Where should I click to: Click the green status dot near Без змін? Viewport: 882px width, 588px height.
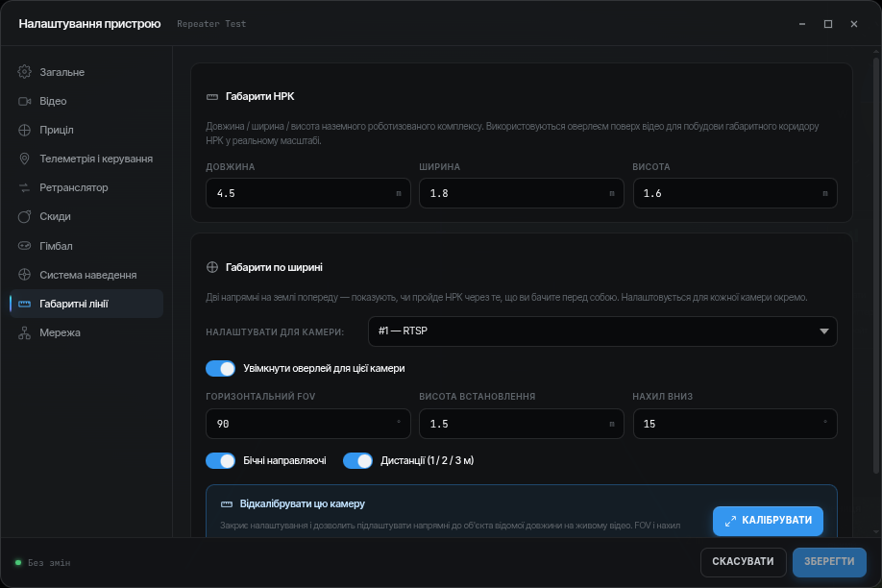click(18, 563)
